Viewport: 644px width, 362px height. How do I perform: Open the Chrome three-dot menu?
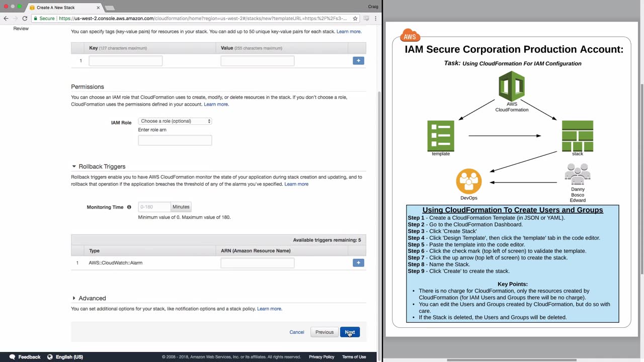tap(375, 18)
